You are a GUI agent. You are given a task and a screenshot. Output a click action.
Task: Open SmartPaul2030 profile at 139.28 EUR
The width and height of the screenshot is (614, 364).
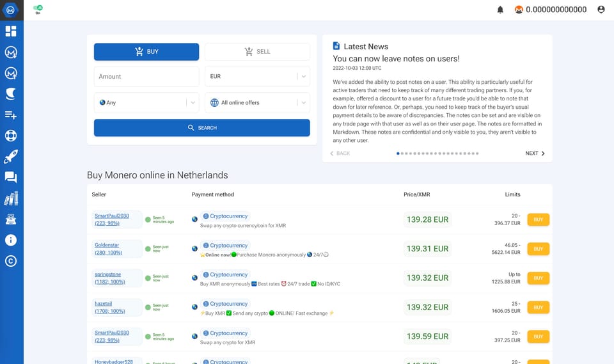tap(111, 219)
